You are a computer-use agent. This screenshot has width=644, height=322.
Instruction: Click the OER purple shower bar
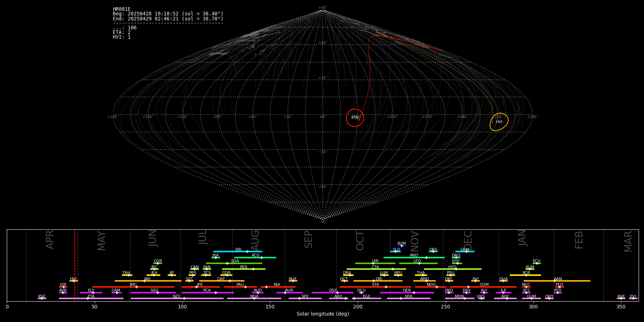pyautogui.click(x=407, y=293)
